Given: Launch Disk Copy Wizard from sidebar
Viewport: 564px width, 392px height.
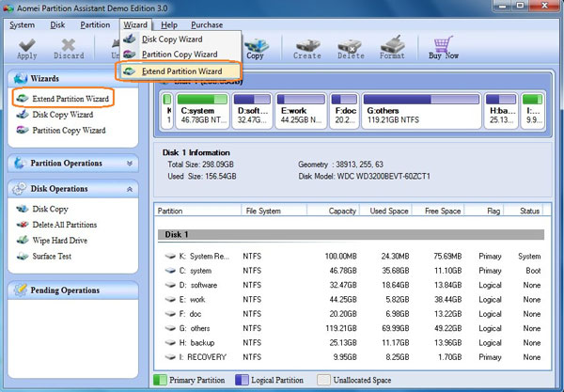Looking at the screenshot, I should pos(63,115).
